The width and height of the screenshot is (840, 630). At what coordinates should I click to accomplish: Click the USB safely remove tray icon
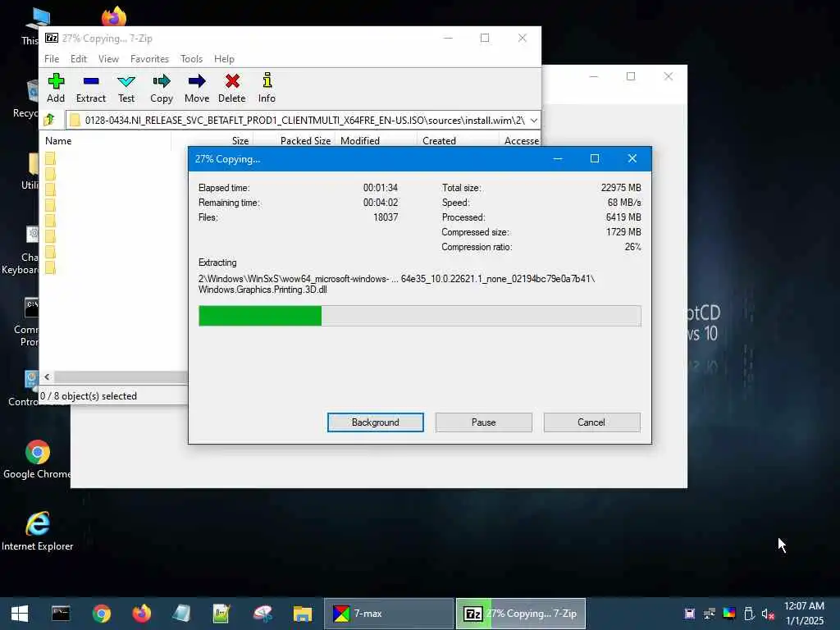749,614
